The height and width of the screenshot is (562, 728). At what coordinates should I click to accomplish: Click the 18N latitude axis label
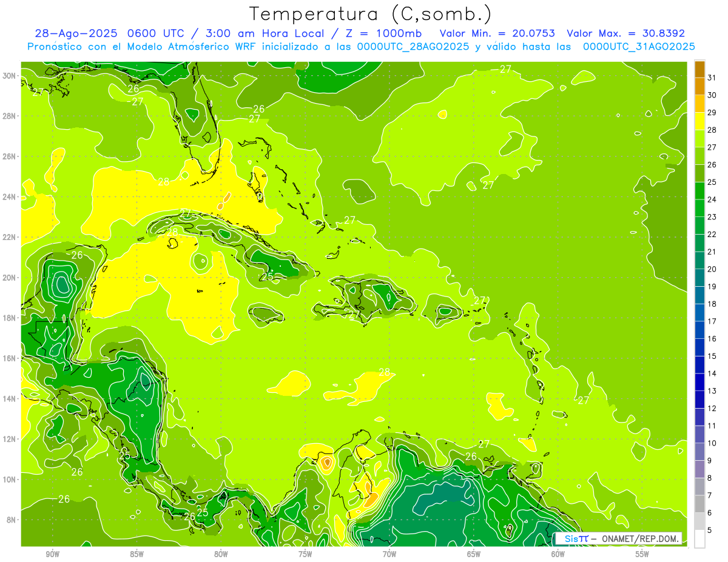pyautogui.click(x=10, y=318)
